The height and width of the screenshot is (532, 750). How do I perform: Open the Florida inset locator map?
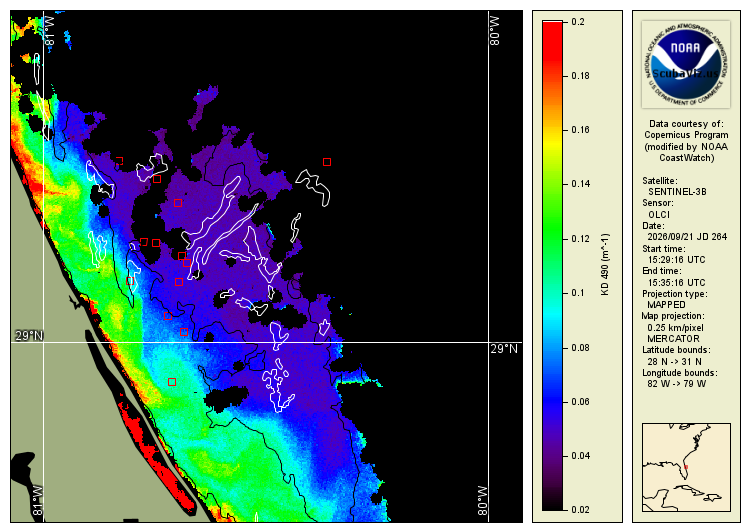tap(686, 467)
